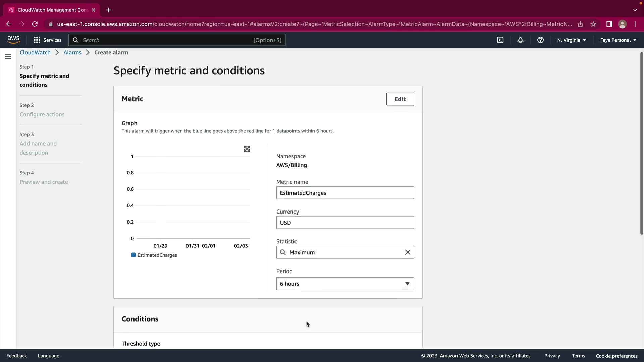Expand the graph to full screen
644x362 pixels.
tap(247, 149)
